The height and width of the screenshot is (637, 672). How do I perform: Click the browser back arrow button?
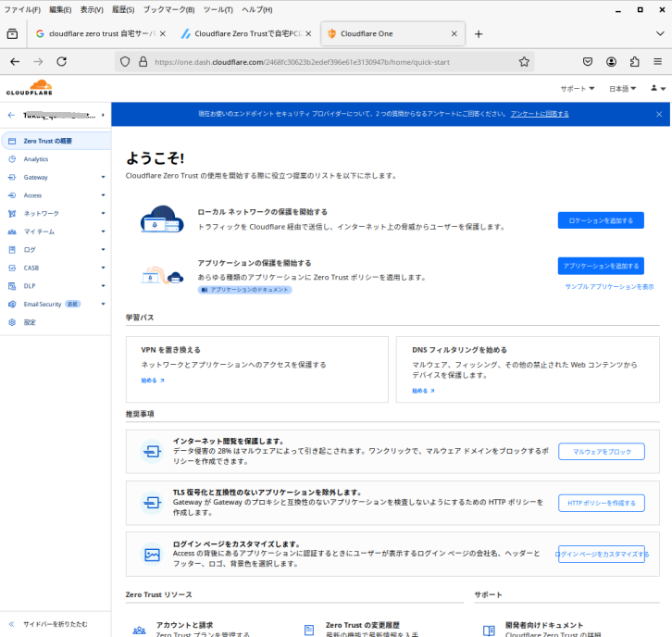15,62
